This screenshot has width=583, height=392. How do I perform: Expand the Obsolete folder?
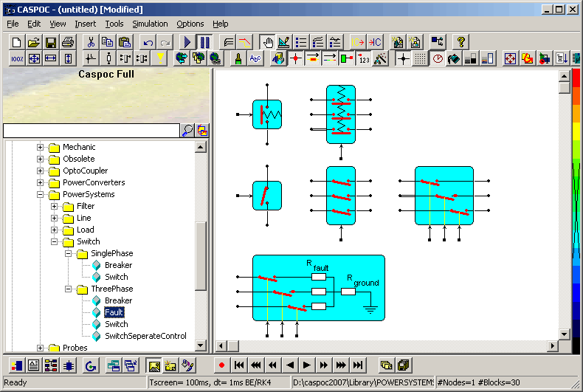coord(40,159)
